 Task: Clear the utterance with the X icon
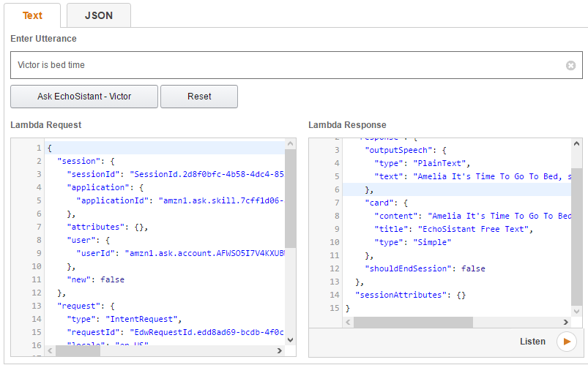(570, 66)
